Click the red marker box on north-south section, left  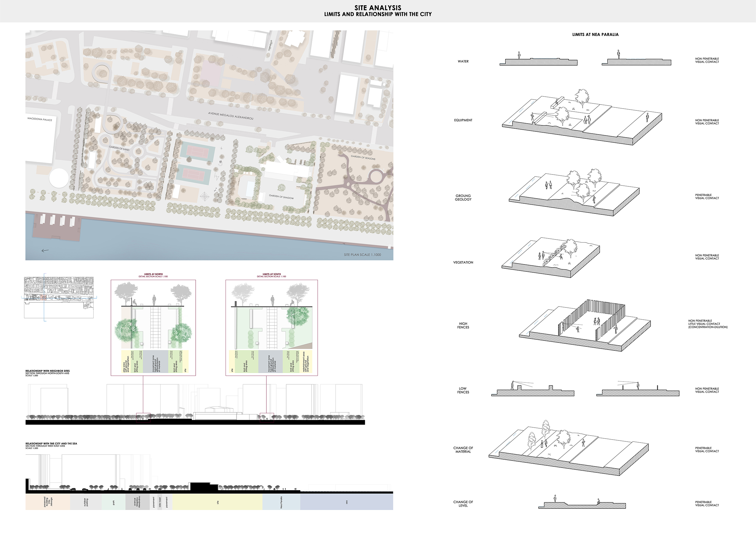tap(143, 417)
